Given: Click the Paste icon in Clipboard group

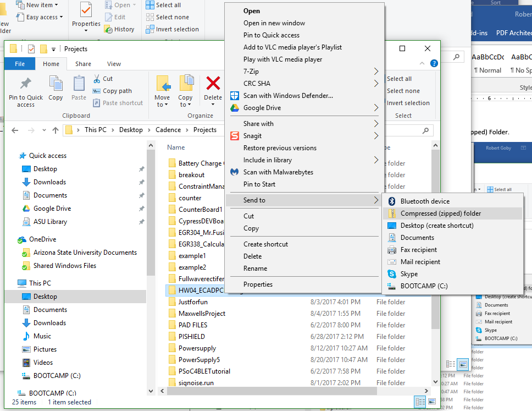Looking at the screenshot, I should 79,84.
